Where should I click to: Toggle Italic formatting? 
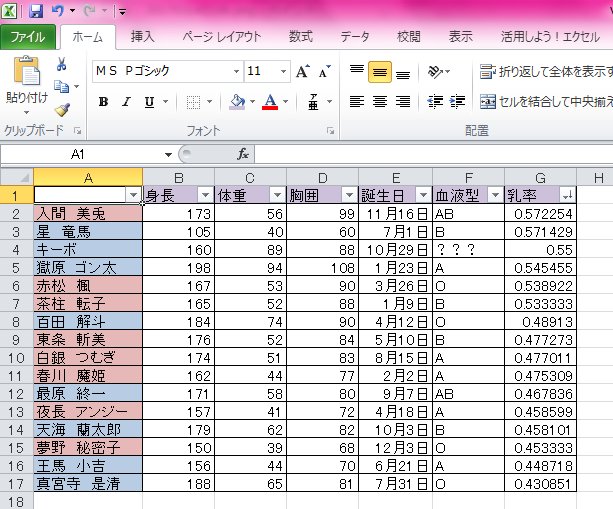(x=127, y=102)
